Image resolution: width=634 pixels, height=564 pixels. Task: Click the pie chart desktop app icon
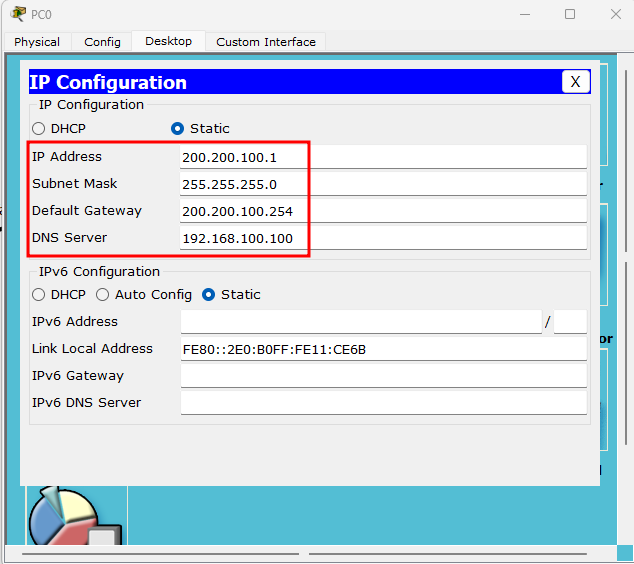click(75, 515)
